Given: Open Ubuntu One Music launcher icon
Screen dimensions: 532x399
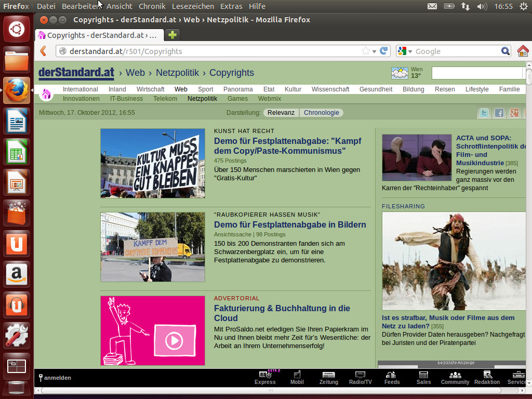Looking at the screenshot, I should click(17, 304).
